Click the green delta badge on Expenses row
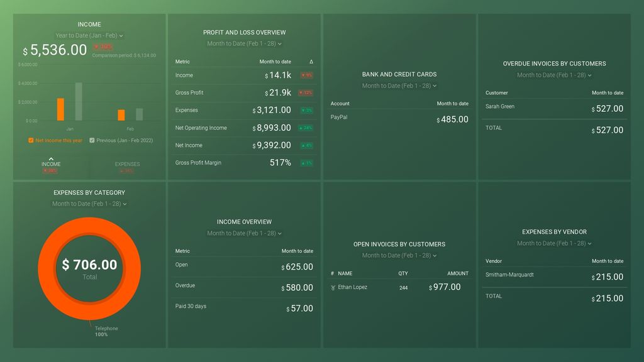644x362 pixels. click(x=306, y=111)
